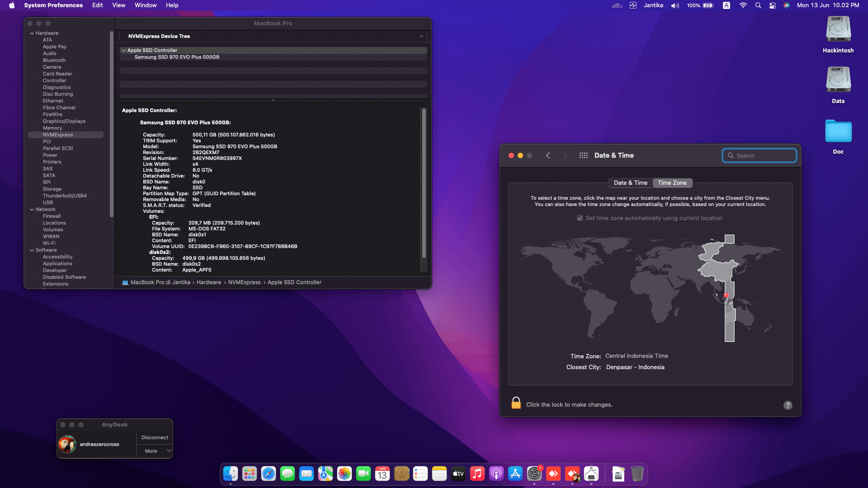Click the Wi-Fi icon in the menu bar
Viewport: 868px width, 488px height.
pos(743,5)
